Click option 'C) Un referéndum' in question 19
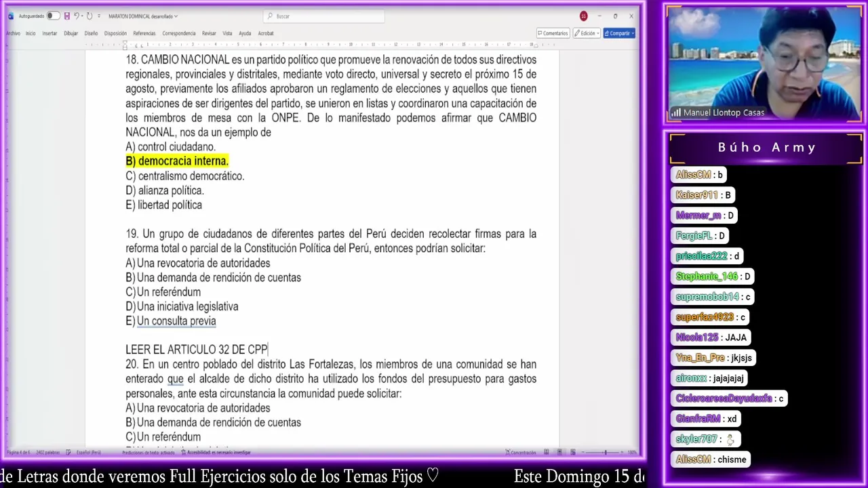The height and width of the screenshot is (488, 868). 163,292
